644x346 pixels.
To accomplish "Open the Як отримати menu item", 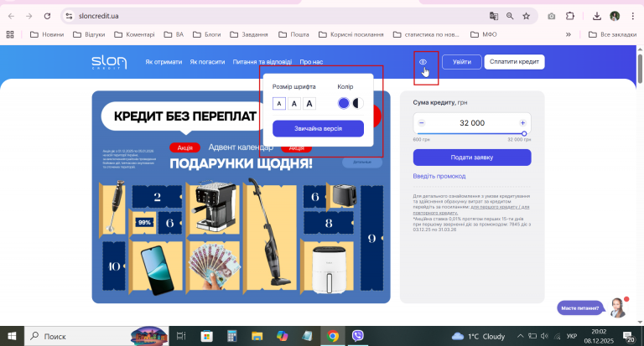I will [x=164, y=62].
